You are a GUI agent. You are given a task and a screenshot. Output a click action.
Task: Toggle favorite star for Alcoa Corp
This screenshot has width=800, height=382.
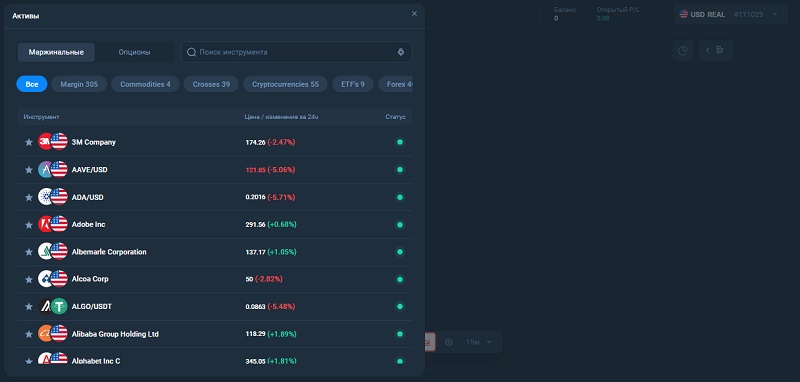point(29,279)
